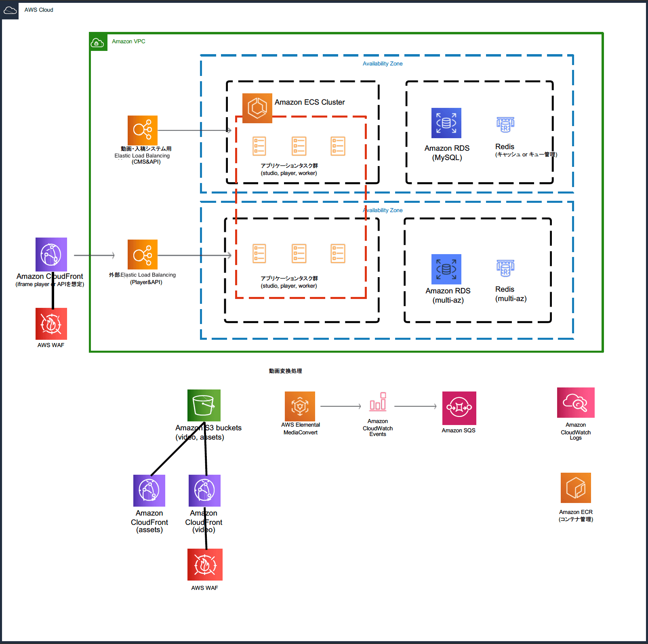Click the '(CMS&API)' load balancer label
Image resolution: width=648 pixels, height=644 pixels.
click(x=146, y=162)
